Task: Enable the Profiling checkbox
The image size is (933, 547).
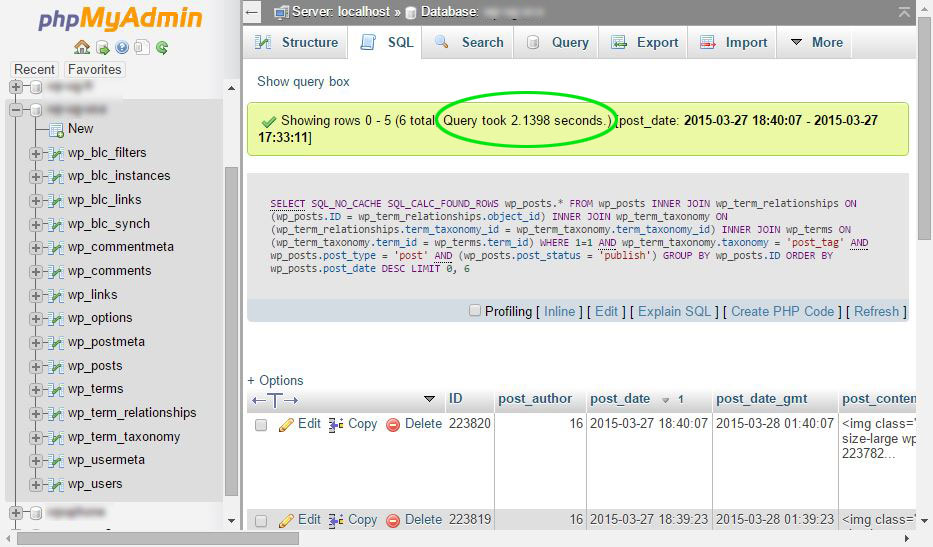Action: pos(475,310)
